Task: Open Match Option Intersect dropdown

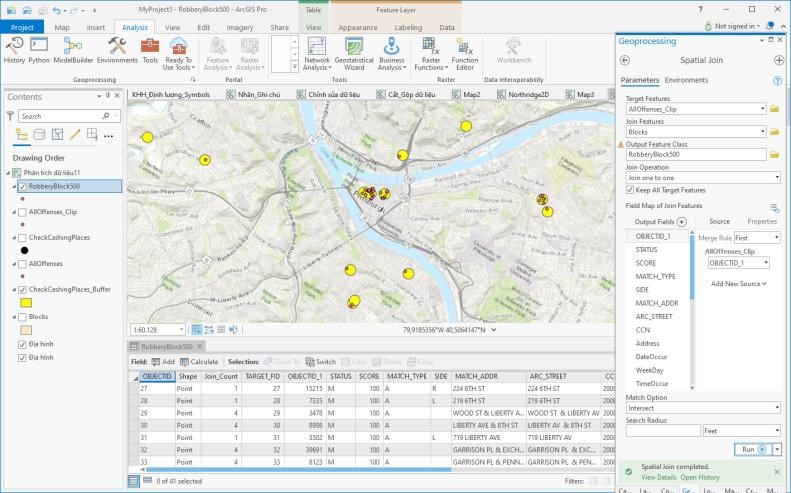Action: pyautogui.click(x=776, y=408)
